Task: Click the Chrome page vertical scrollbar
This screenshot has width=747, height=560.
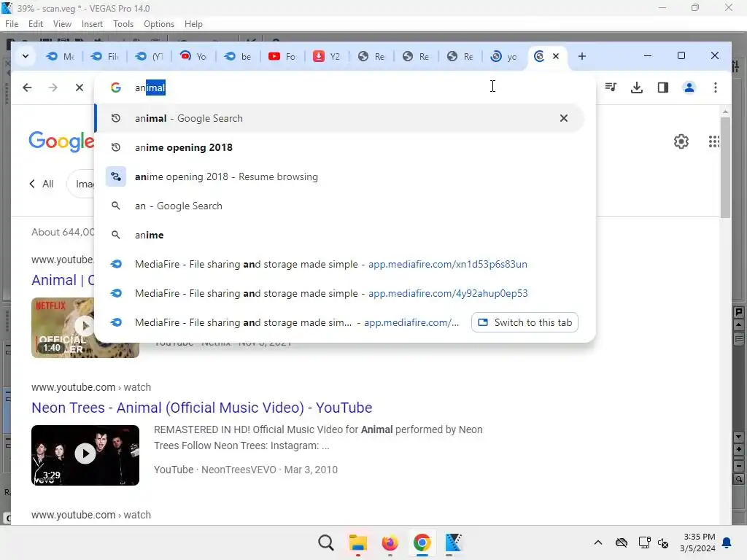Action: (x=725, y=167)
